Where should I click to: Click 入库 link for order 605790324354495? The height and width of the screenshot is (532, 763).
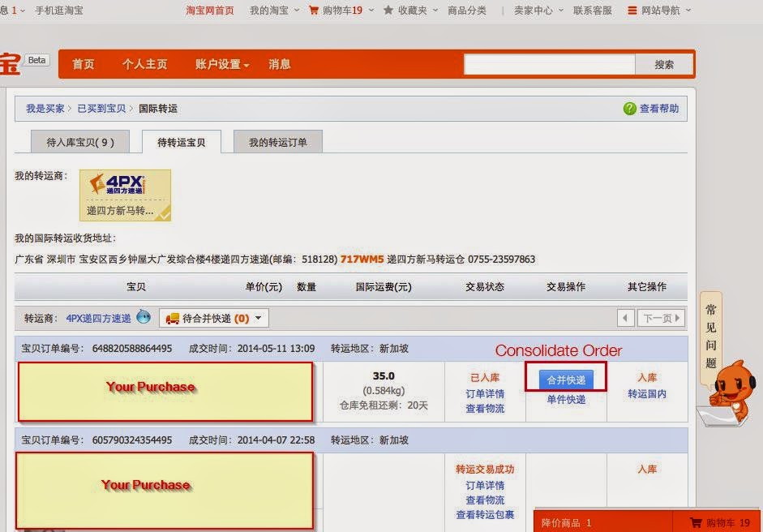click(x=647, y=470)
